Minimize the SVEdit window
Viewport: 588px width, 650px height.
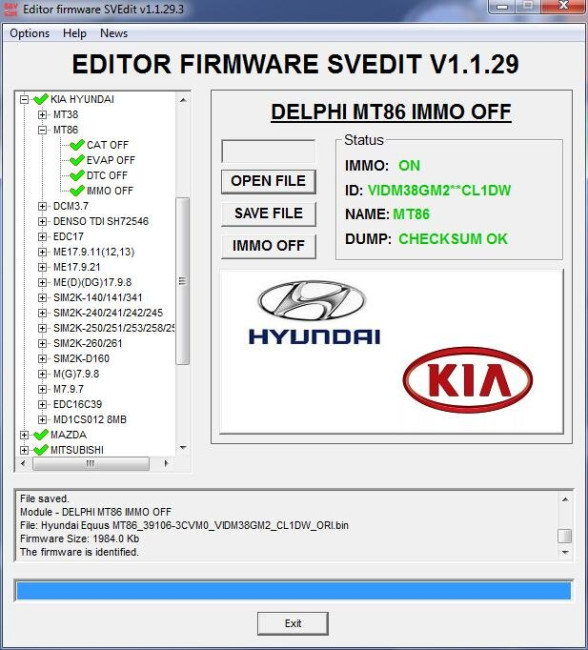pos(502,6)
